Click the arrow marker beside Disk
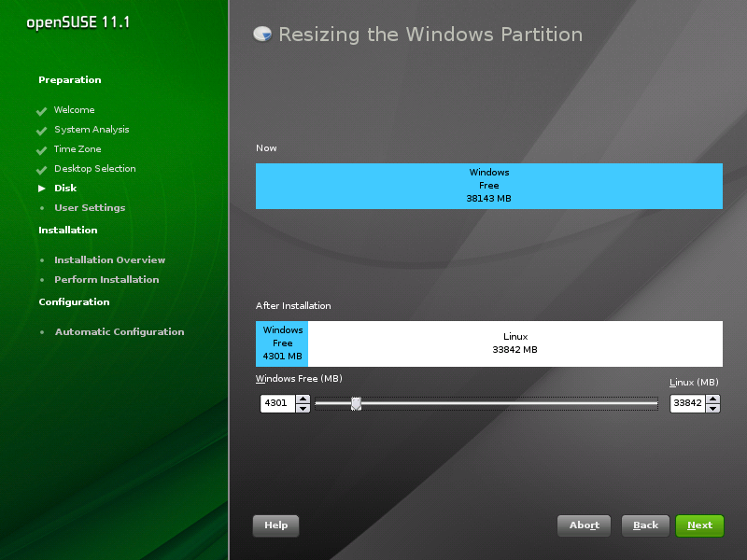 [x=42, y=189]
